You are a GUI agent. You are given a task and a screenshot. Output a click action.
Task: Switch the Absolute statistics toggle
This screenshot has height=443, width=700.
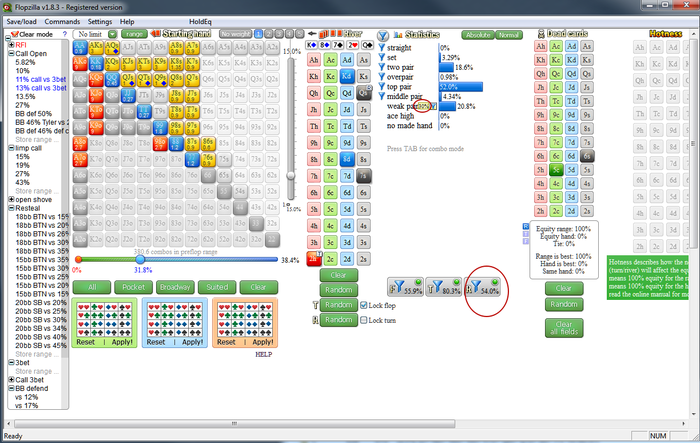point(478,35)
